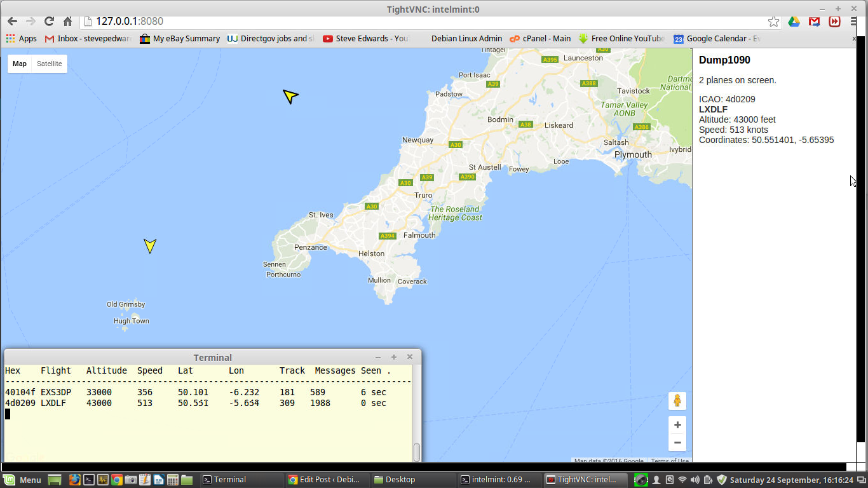Open Firefox from the taskbar launcher
The width and height of the screenshot is (868, 488).
pos(74,480)
